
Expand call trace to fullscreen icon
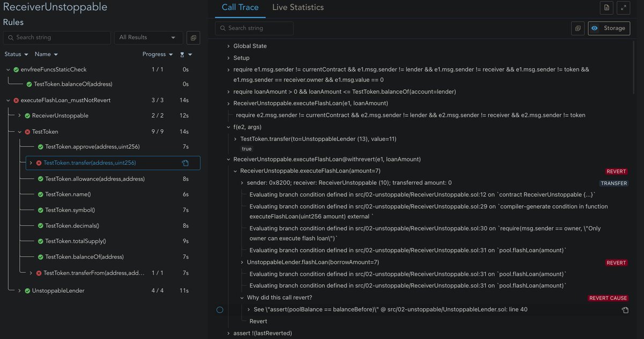(623, 8)
